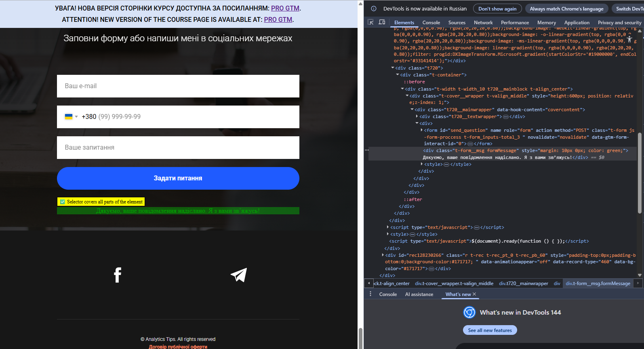The image size is (644, 349).
Task: Switch to the Elements tab
Action: [x=404, y=23]
